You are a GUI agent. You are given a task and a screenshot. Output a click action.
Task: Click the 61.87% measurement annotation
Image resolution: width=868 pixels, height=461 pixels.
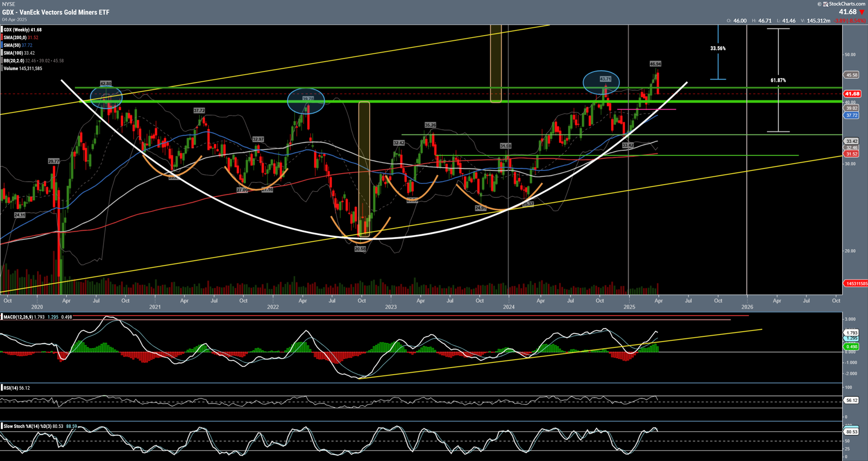[778, 80]
